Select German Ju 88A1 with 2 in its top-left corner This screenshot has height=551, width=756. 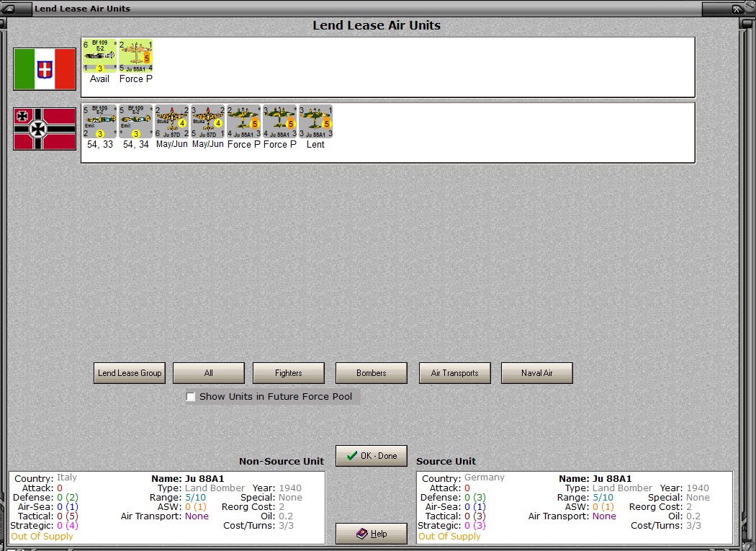[243, 121]
